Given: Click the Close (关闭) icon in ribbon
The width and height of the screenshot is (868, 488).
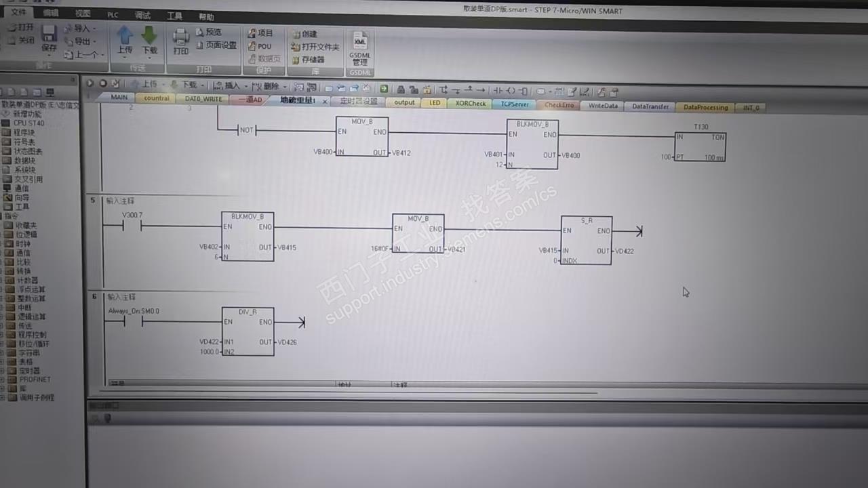Looking at the screenshot, I should click(12, 40).
